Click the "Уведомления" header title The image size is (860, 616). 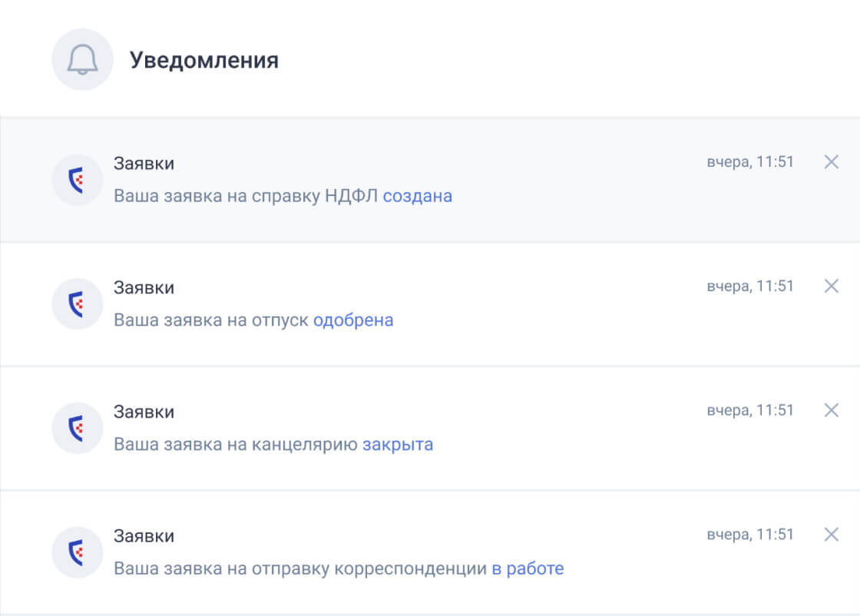point(203,60)
